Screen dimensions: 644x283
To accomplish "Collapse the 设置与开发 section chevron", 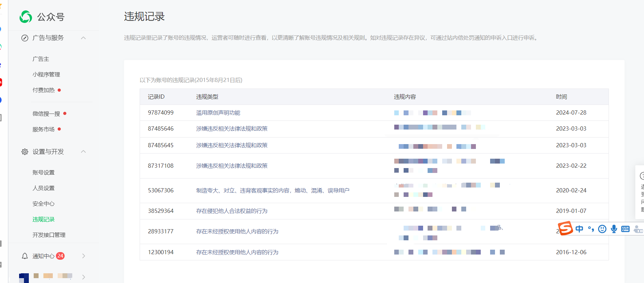I will pyautogui.click(x=83, y=151).
